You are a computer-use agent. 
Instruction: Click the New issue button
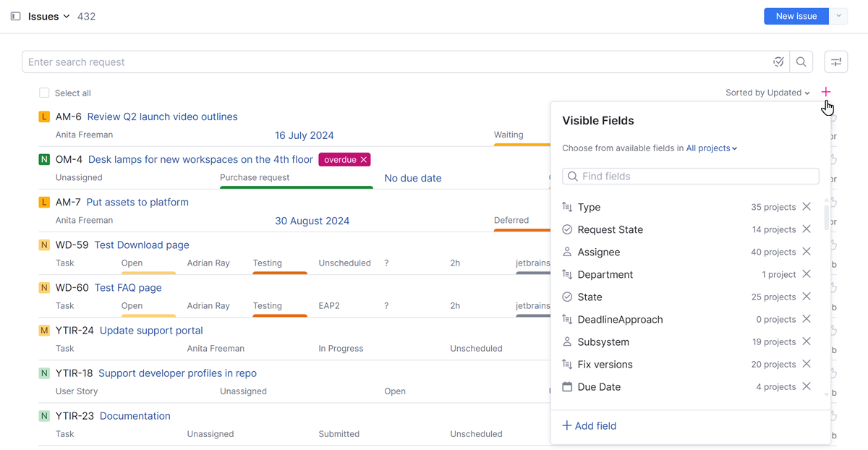[796, 16]
